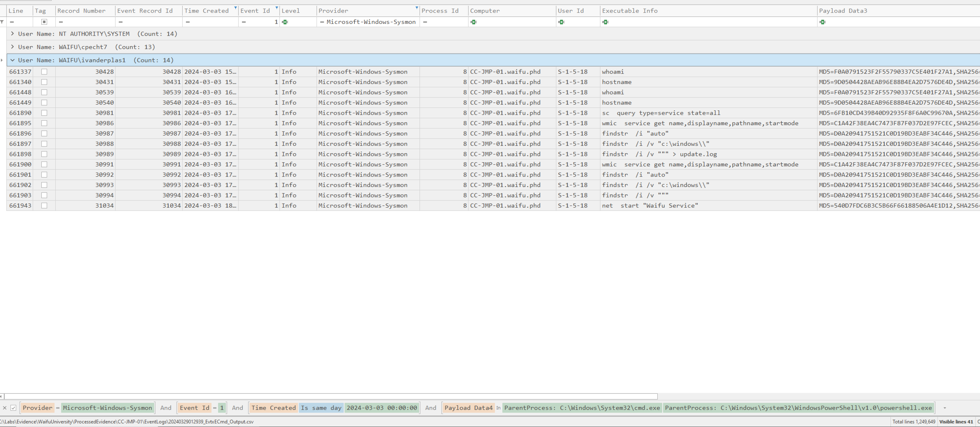Image resolution: width=980 pixels, height=427 pixels.
Task: Close the filter panel with the X button
Action: [x=4, y=408]
